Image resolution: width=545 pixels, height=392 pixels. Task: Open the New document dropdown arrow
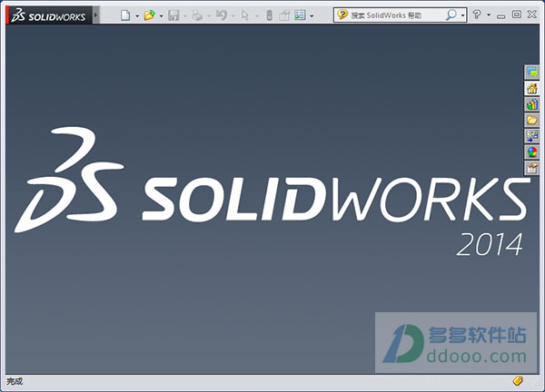[137, 16]
